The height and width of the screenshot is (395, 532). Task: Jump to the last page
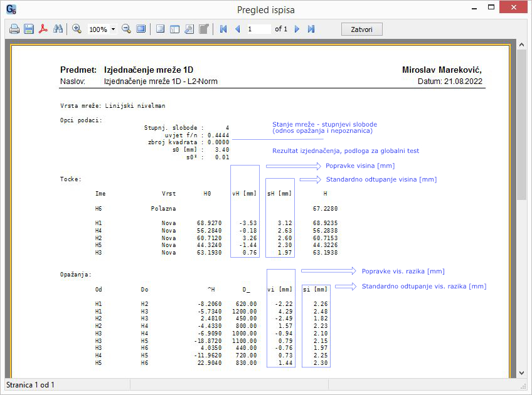311,29
